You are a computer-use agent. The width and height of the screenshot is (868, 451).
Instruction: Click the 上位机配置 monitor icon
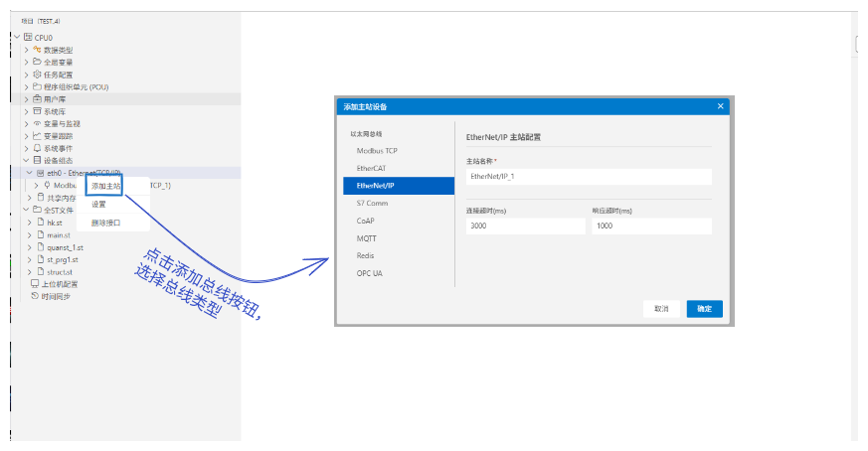[x=35, y=283]
